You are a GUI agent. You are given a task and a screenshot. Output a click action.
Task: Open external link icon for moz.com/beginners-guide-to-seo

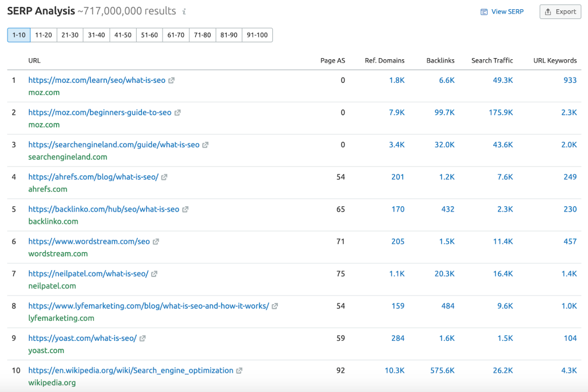177,113
